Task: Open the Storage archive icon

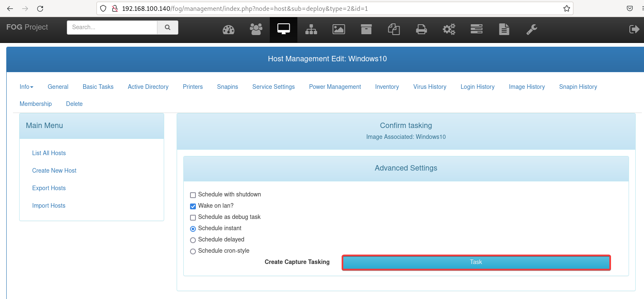Action: click(366, 29)
